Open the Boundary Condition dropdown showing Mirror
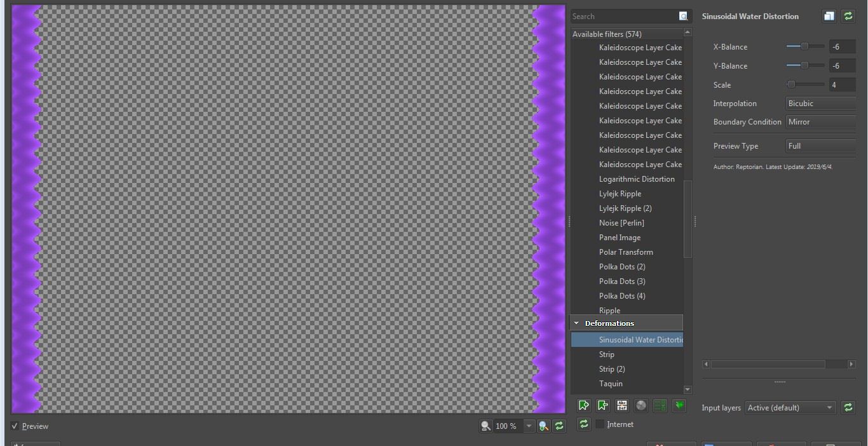868x446 pixels. click(x=821, y=122)
